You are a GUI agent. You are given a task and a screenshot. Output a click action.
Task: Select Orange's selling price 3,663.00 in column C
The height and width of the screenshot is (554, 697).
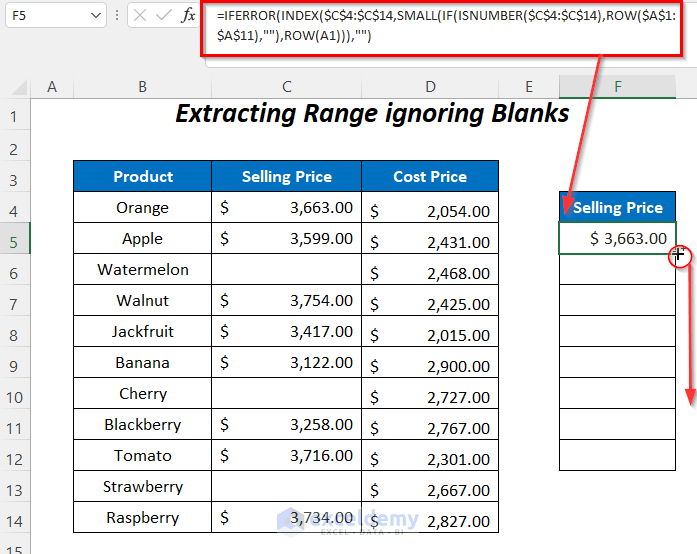(287, 208)
